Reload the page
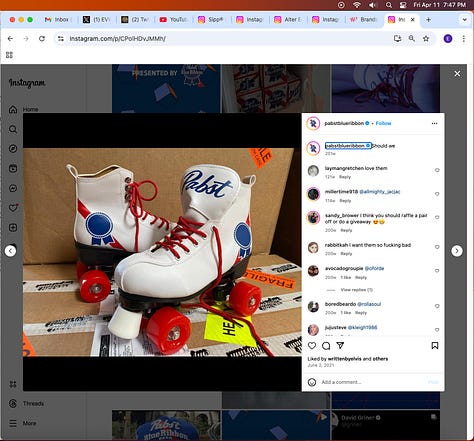474x441 pixels. 42,39
